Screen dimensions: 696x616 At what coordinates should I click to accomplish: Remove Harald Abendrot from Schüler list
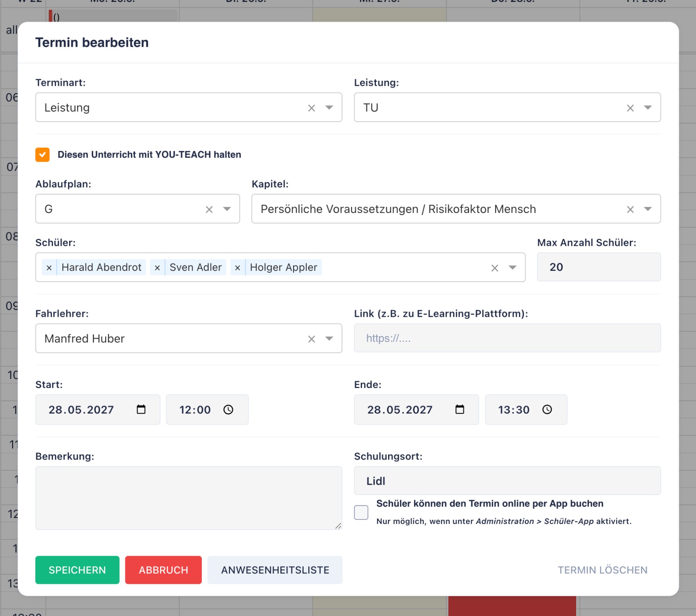(x=49, y=267)
